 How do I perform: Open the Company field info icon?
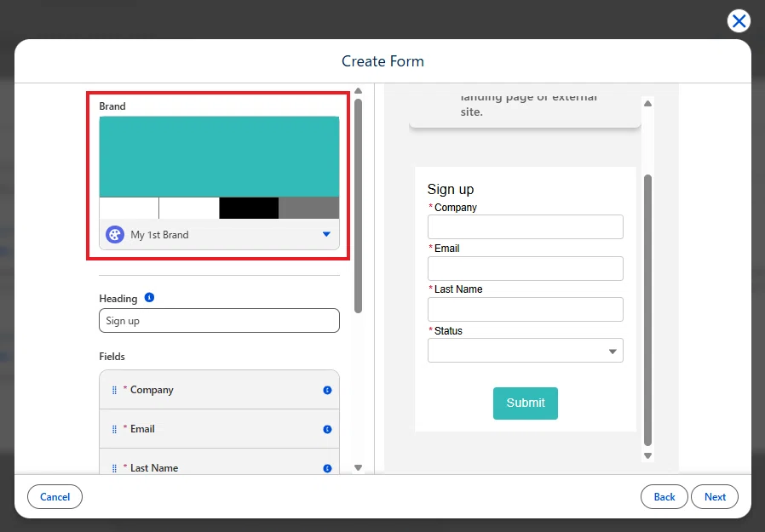click(x=327, y=390)
